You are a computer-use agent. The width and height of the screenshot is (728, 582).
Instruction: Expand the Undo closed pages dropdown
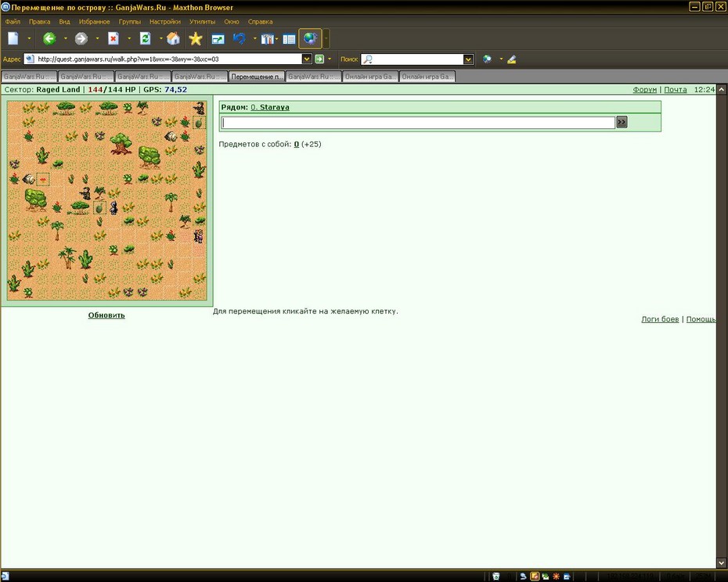pos(254,38)
